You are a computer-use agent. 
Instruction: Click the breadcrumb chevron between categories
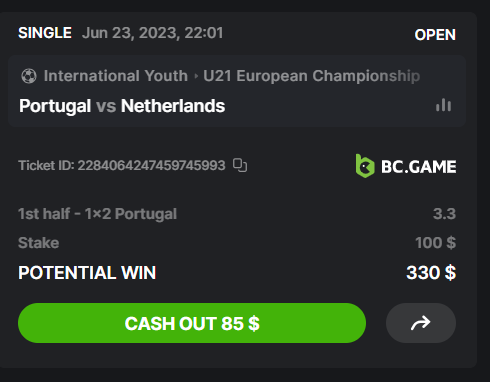pos(196,76)
